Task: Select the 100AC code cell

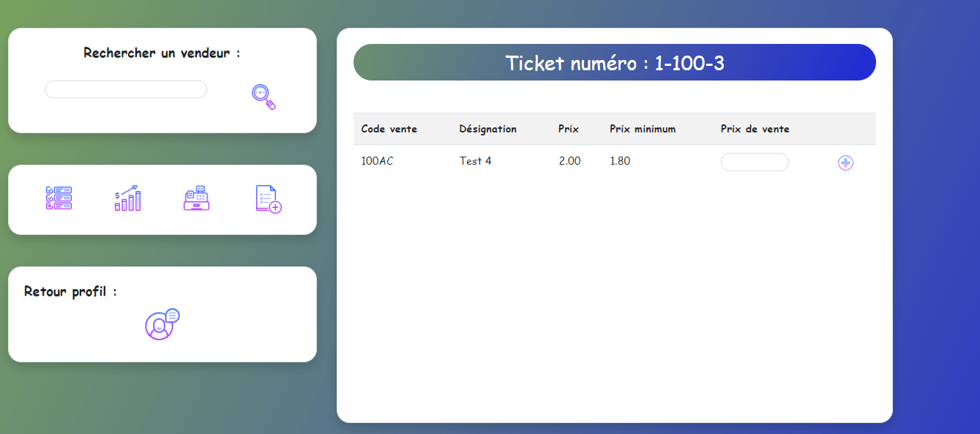Action: pos(377,161)
